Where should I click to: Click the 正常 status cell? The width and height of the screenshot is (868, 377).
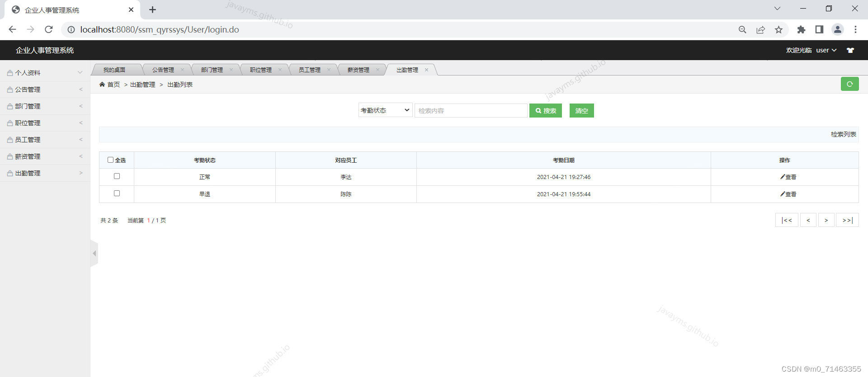click(205, 177)
